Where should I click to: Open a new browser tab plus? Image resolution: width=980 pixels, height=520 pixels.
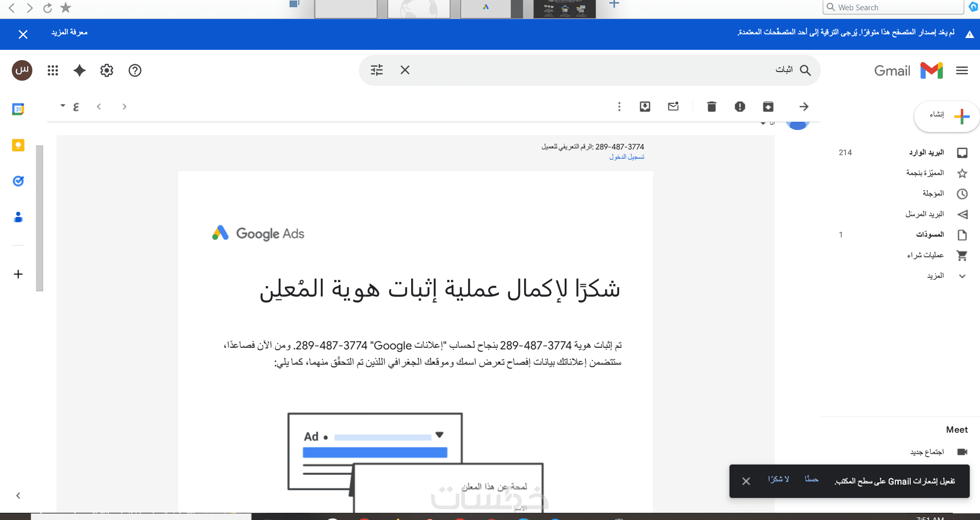(614, 4)
